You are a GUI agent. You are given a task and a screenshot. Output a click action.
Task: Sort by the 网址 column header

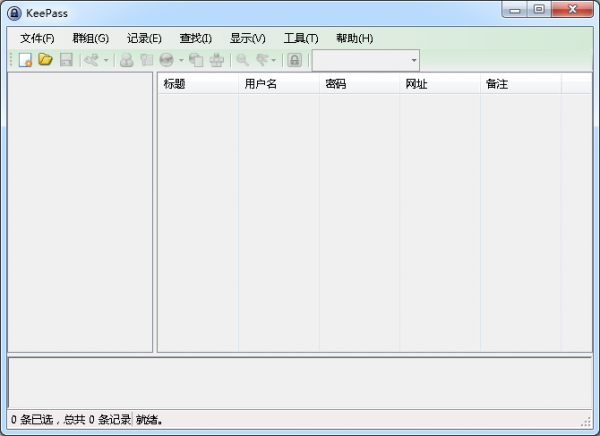(440, 84)
